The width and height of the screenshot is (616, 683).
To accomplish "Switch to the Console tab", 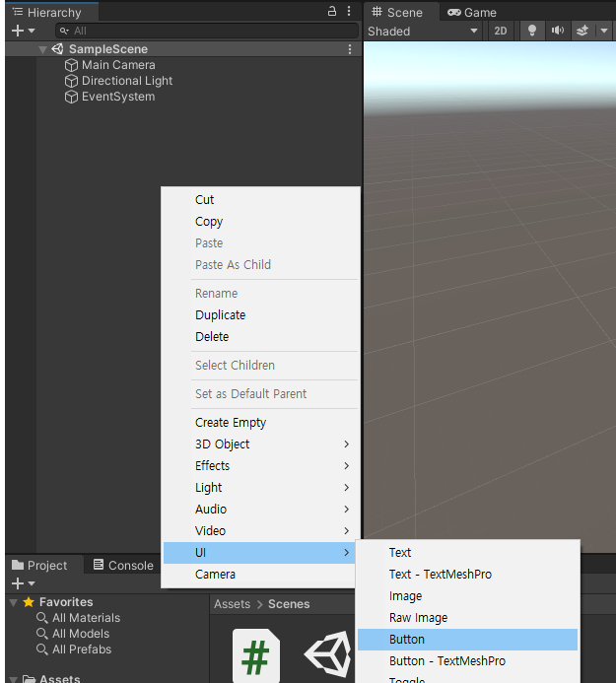I will (x=124, y=566).
